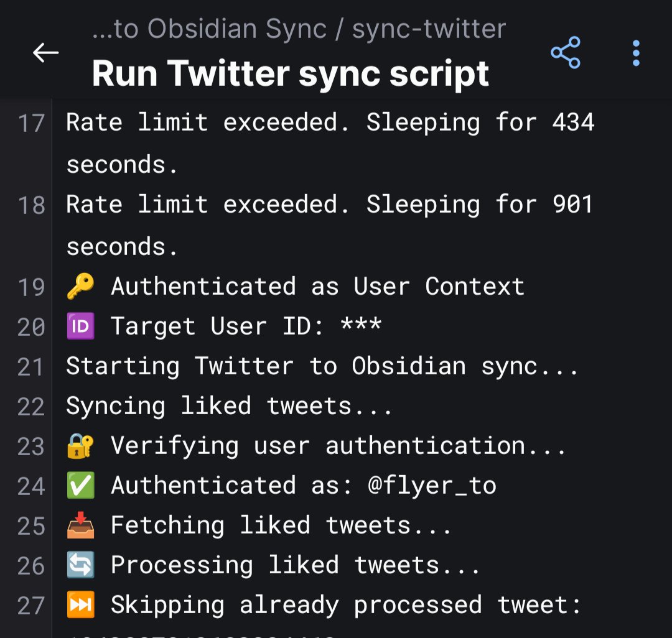Screen dimensions: 672x638
Task: Tap 'Verifying user authentication...' text
Action: click(x=338, y=446)
